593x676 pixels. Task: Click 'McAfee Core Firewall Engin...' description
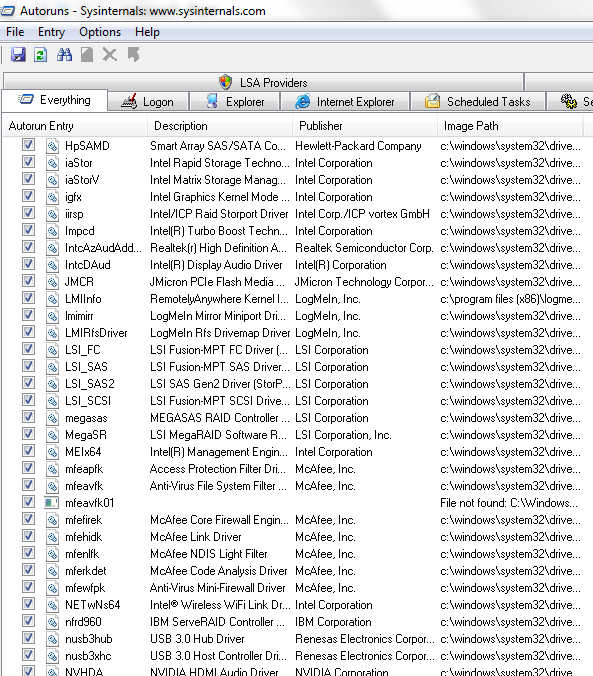(219, 520)
